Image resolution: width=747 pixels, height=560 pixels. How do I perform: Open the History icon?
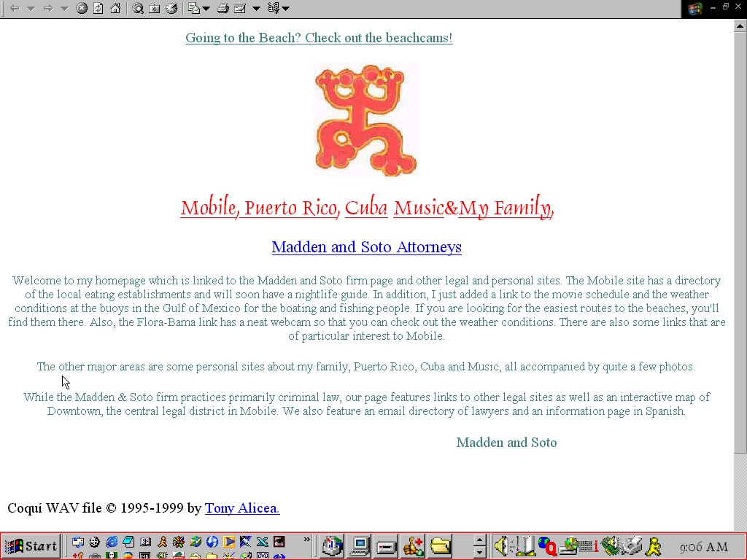tap(171, 9)
